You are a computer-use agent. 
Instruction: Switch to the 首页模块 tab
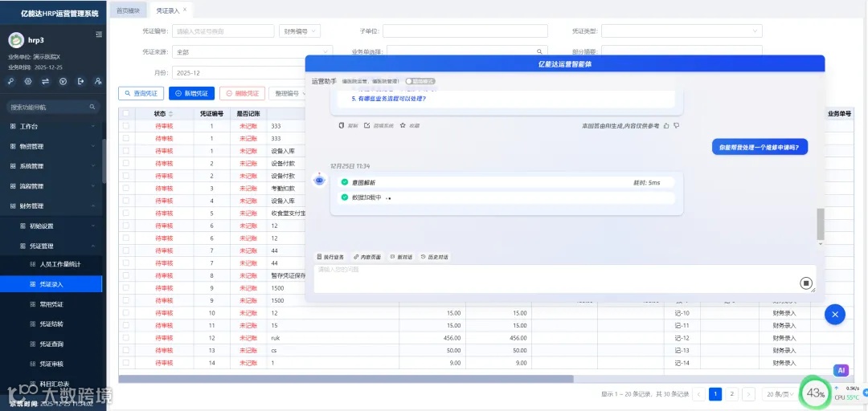(x=129, y=10)
